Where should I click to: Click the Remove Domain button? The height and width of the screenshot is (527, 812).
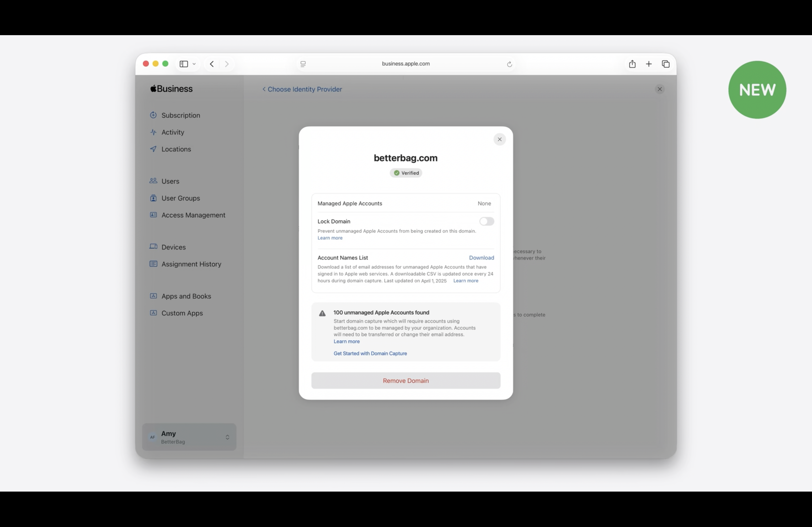406,380
